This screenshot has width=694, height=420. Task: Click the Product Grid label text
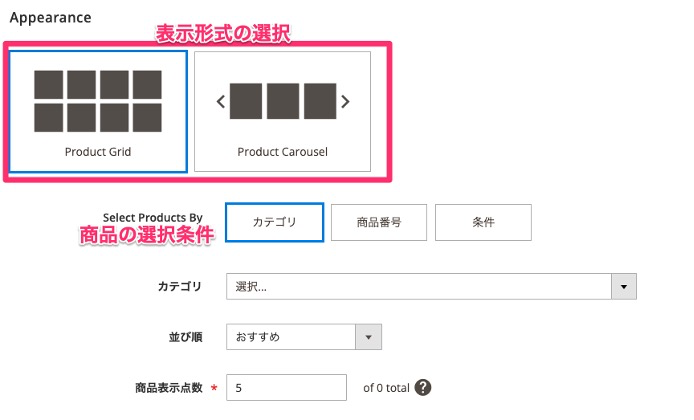pos(98,152)
